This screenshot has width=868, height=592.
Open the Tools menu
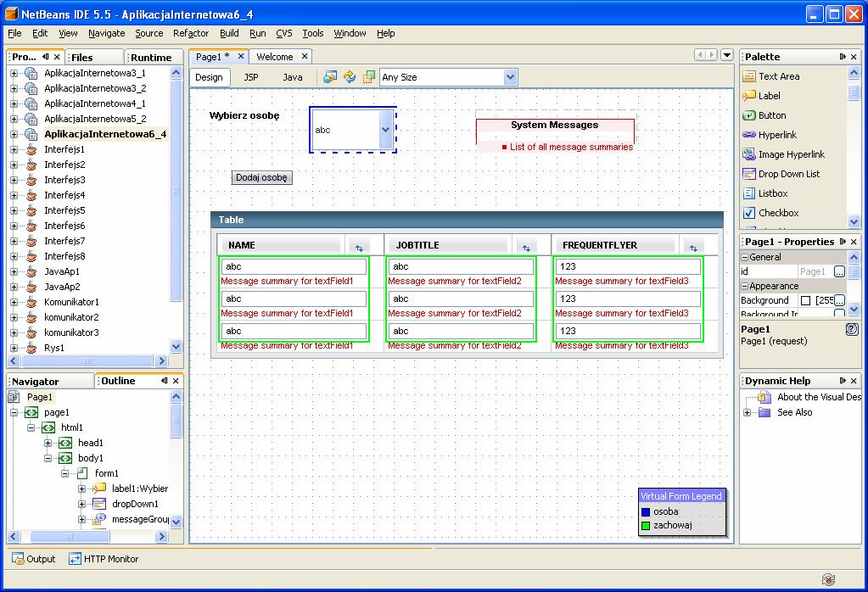point(313,33)
